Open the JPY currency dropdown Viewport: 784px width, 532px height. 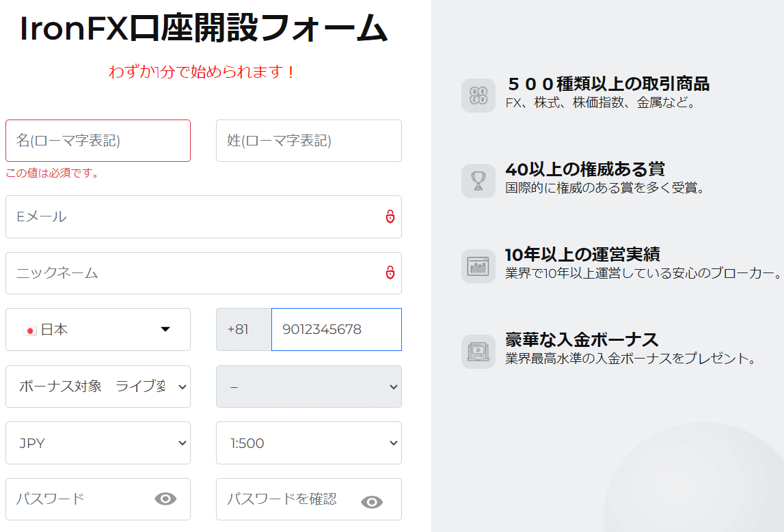[98, 443]
